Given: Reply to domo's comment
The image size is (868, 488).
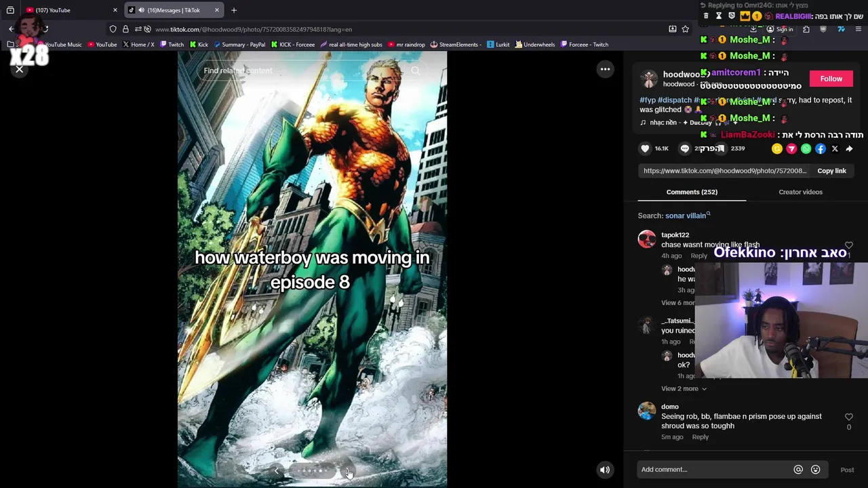Looking at the screenshot, I should point(700,437).
